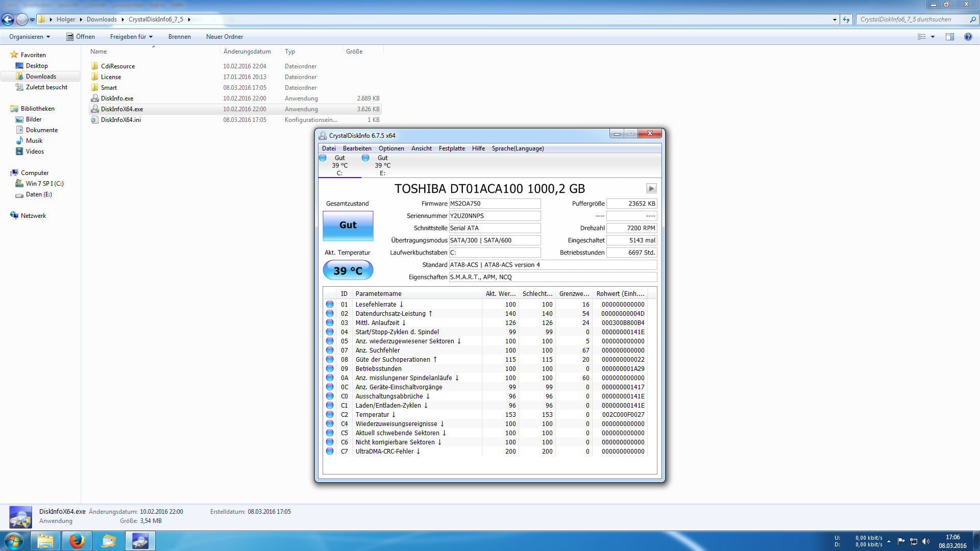Image resolution: width=980 pixels, height=551 pixels.
Task: Toggle the preview pane icon
Action: coord(949,37)
